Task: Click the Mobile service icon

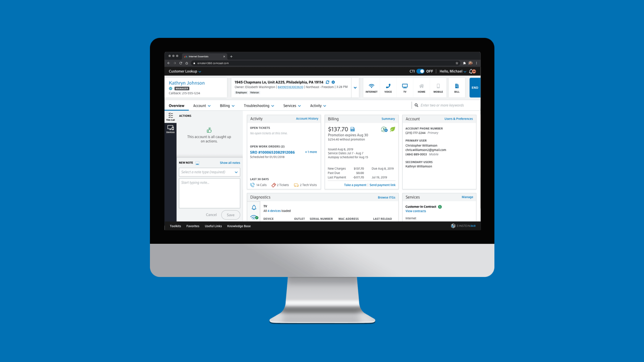Action: (437, 87)
